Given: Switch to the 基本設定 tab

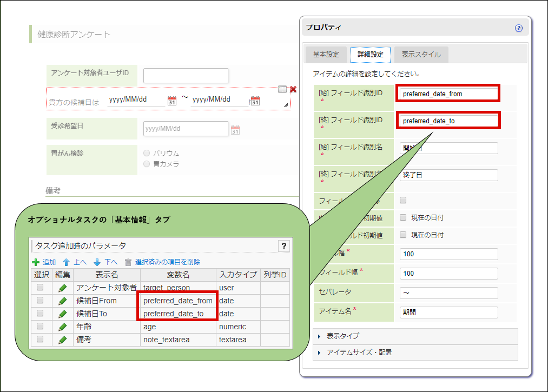Looking at the screenshot, I should (327, 55).
